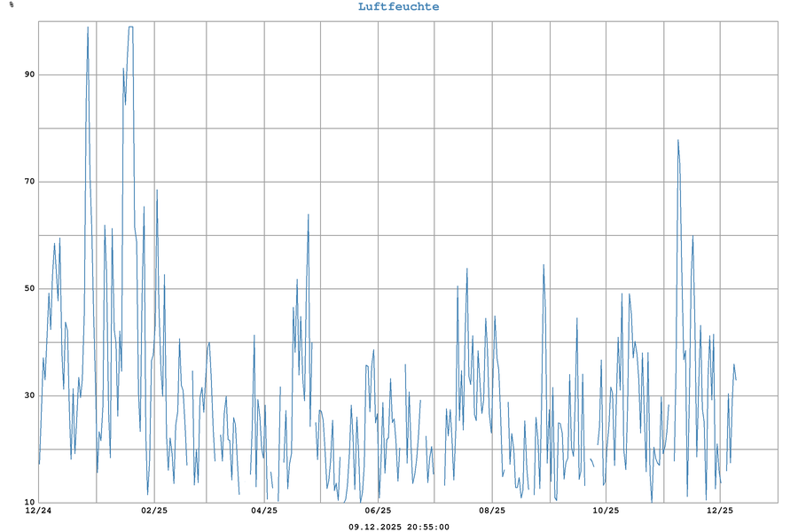The height and width of the screenshot is (532, 798).
Task: Select the 90 label on the y-axis
Action: pos(29,74)
